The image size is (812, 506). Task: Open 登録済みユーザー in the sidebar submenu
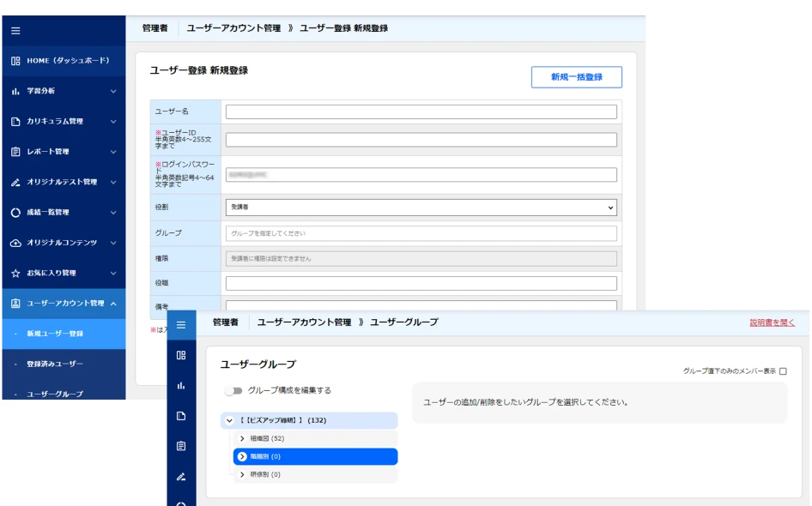pos(55,364)
